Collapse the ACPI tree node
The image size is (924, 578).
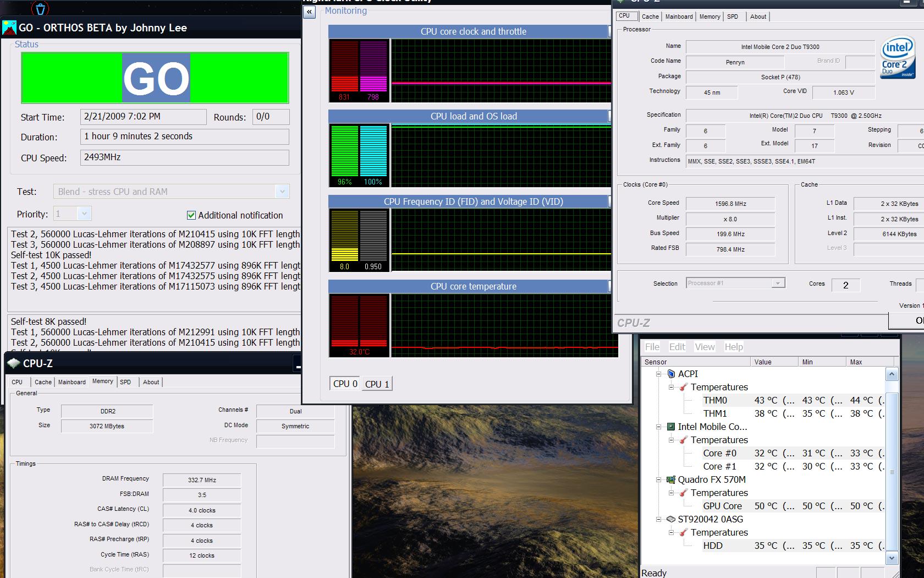coord(659,374)
